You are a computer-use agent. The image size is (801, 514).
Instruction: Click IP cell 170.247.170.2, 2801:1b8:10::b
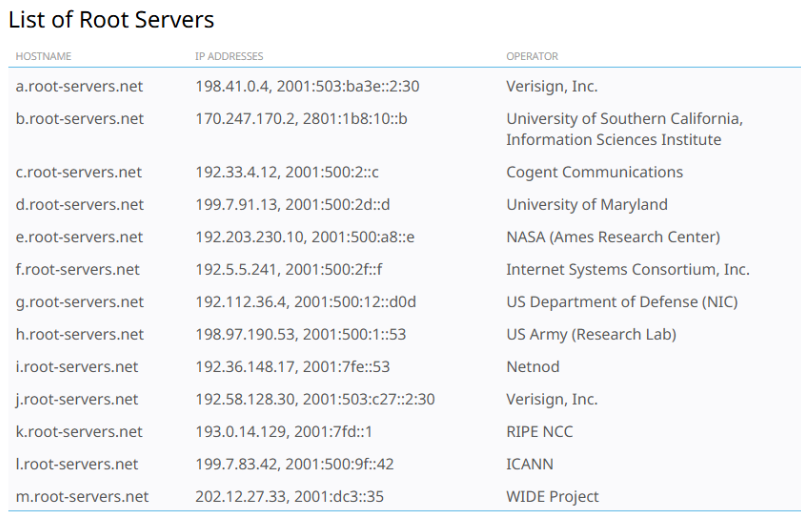(301, 119)
